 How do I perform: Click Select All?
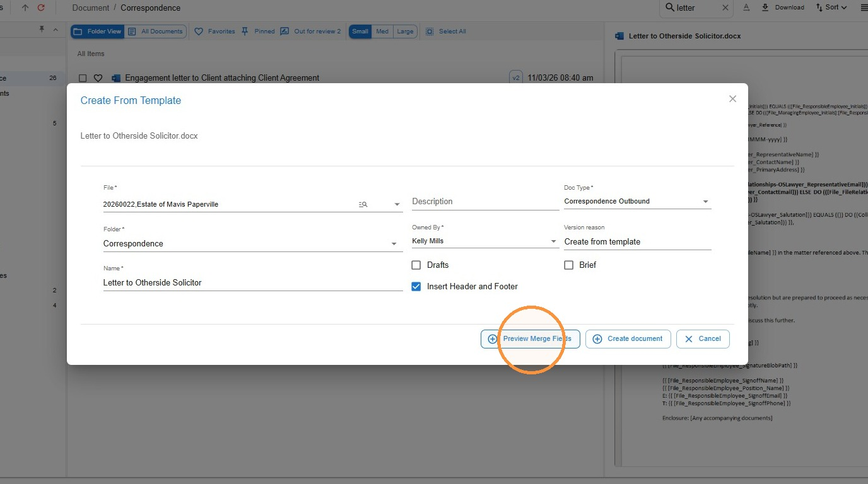pyautogui.click(x=446, y=32)
